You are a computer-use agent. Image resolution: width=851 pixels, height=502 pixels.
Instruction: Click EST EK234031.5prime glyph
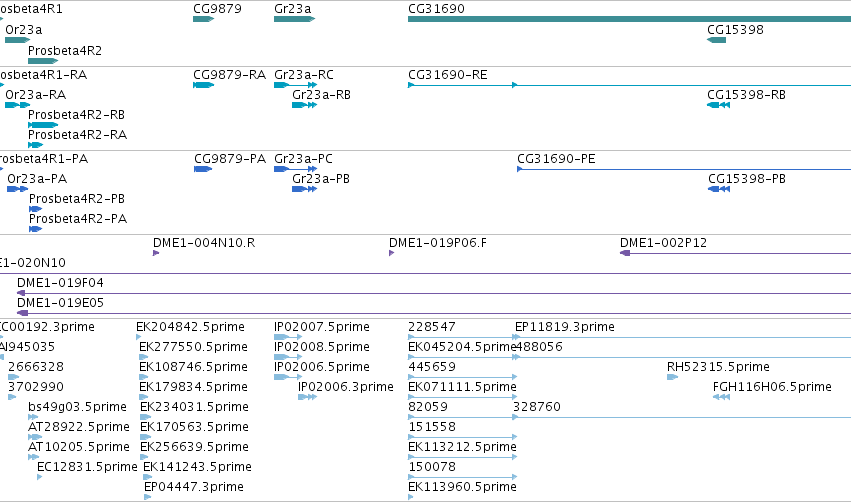pyautogui.click(x=145, y=417)
